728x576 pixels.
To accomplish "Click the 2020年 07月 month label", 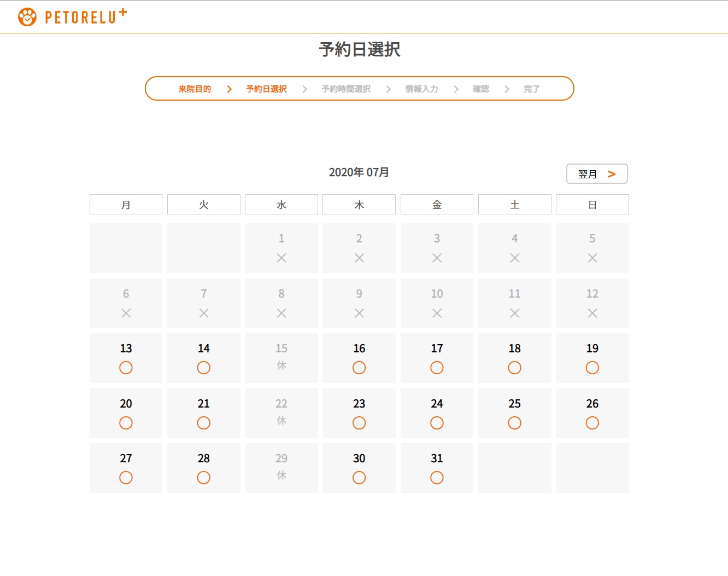I will tap(359, 172).
